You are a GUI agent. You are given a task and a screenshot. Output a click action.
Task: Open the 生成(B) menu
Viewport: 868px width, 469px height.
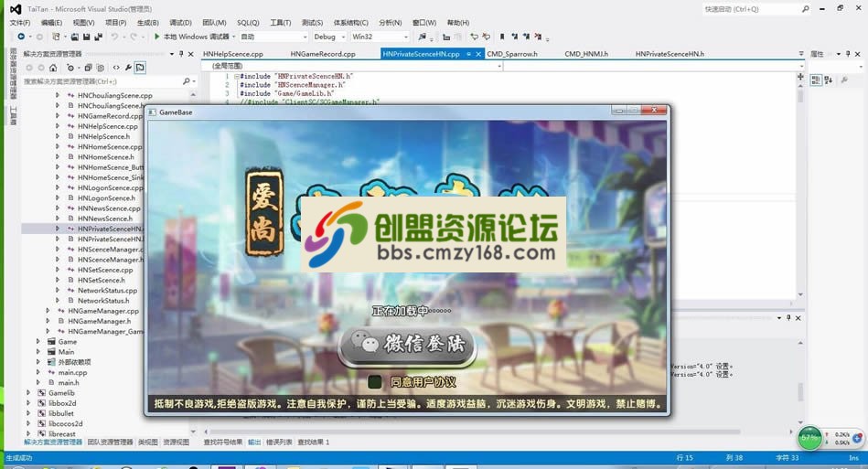click(x=148, y=23)
